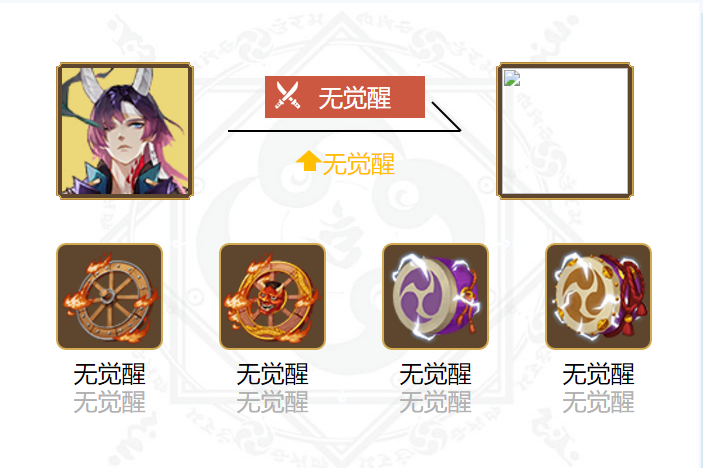703x468 pixels.
Task: Click black 无觉醒 label under golden drum
Action: pos(598,374)
